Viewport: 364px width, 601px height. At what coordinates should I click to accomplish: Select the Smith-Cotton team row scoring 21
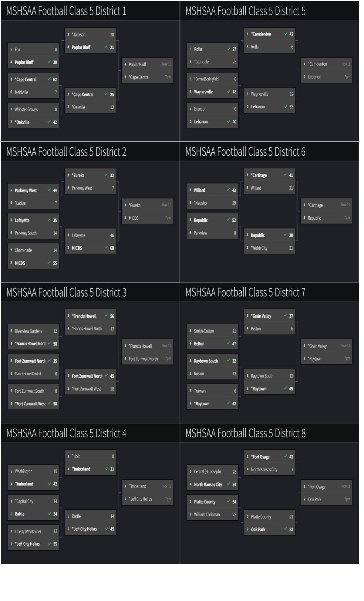coord(212,331)
